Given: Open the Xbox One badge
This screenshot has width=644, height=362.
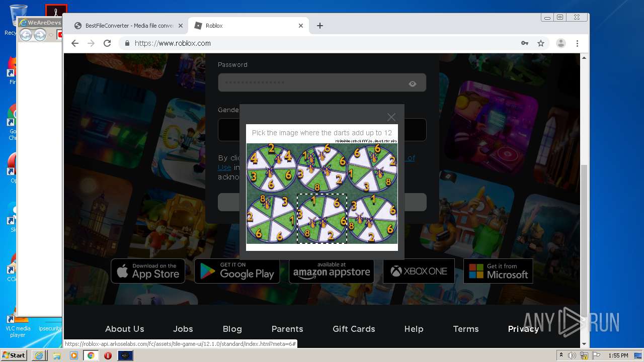Looking at the screenshot, I should (x=419, y=271).
